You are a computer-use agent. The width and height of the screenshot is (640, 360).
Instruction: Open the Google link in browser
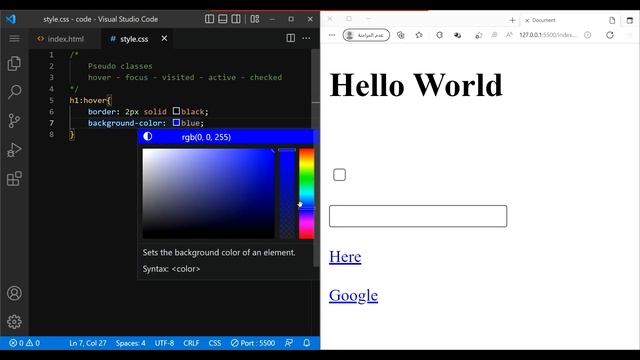click(x=353, y=296)
